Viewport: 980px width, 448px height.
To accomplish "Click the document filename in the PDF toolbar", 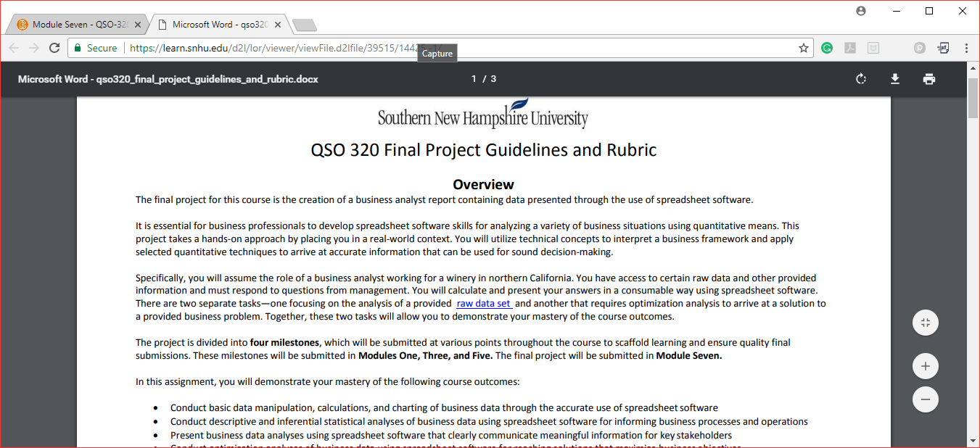I will click(168, 79).
